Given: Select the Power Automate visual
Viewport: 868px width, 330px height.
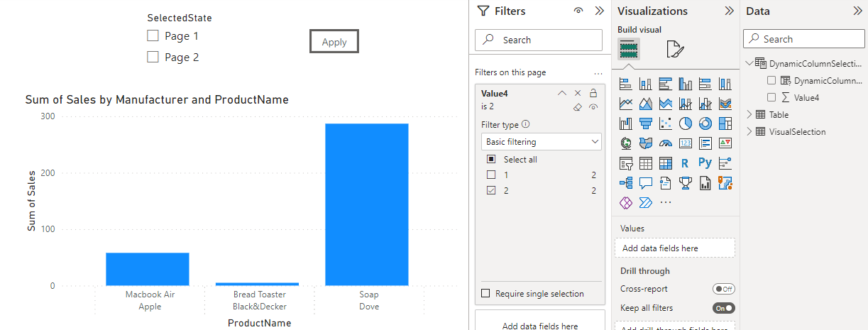Looking at the screenshot, I should [646, 203].
